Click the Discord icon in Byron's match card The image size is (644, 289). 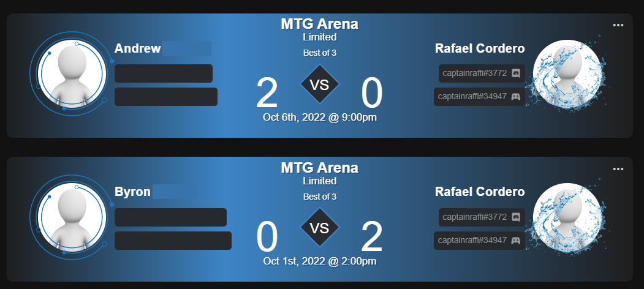[x=516, y=217]
